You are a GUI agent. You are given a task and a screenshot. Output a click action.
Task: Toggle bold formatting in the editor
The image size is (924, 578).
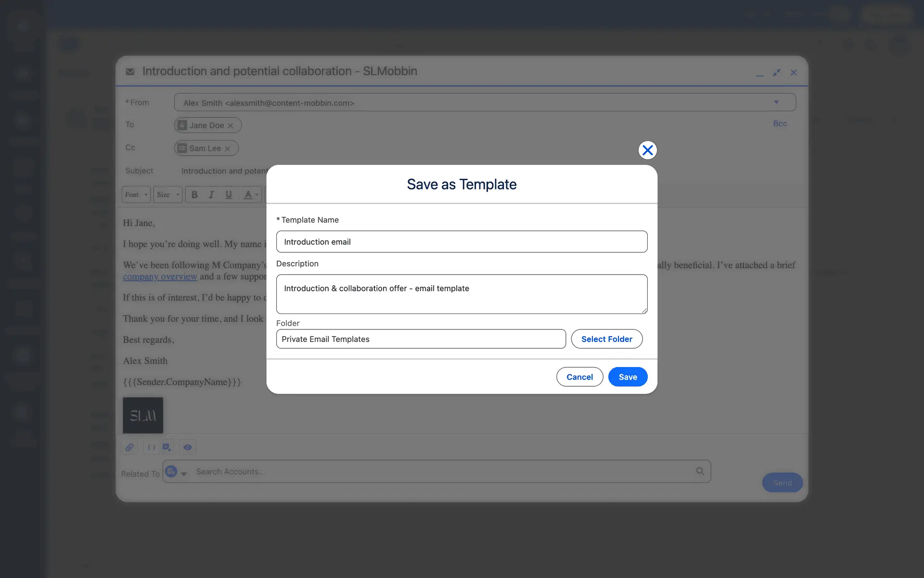[194, 195]
